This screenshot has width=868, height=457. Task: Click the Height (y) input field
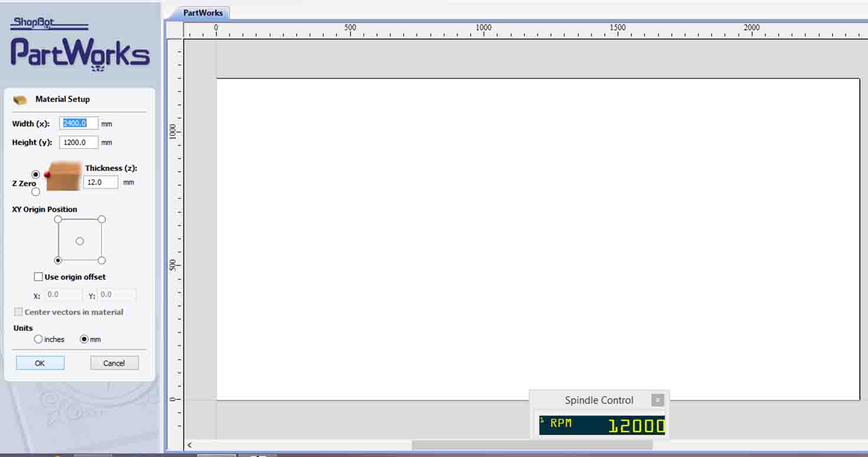tap(79, 142)
